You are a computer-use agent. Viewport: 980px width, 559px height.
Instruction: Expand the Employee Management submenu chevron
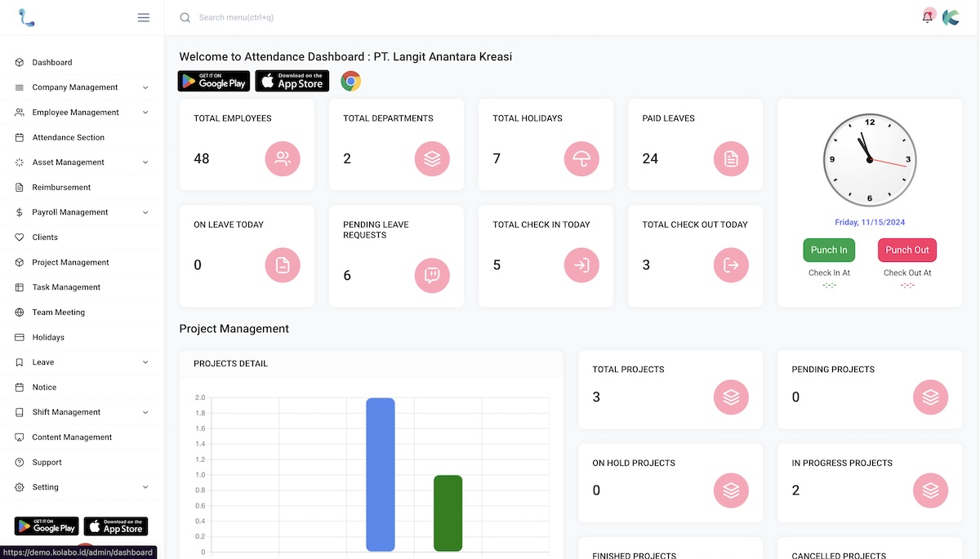pos(145,113)
